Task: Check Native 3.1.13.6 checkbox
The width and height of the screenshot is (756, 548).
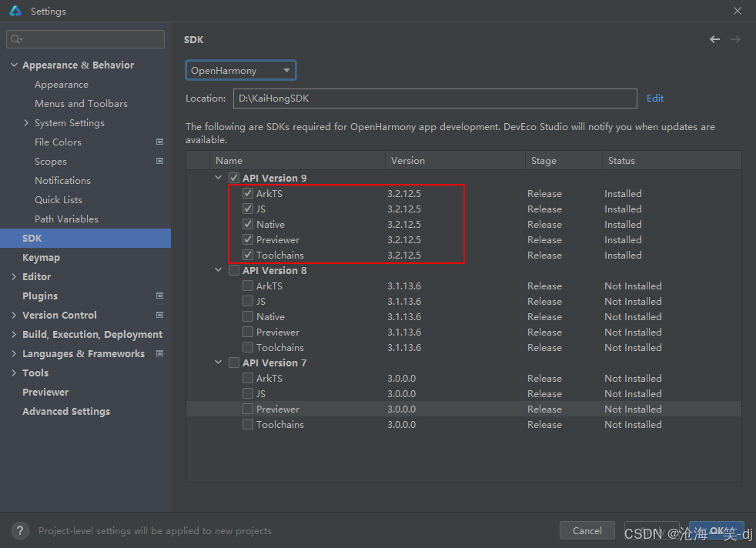Action: click(x=248, y=316)
